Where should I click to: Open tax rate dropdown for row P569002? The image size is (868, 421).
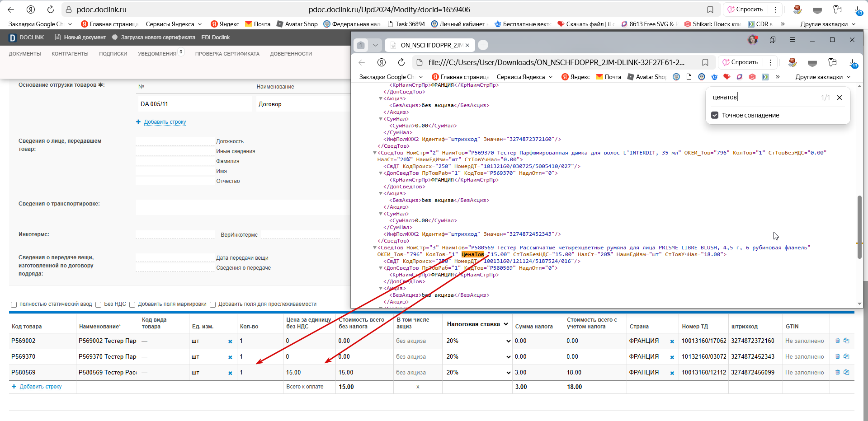(x=478, y=341)
